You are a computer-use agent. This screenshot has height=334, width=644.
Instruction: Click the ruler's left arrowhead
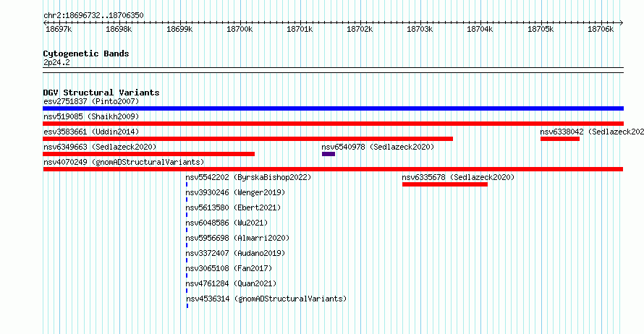click(x=45, y=23)
